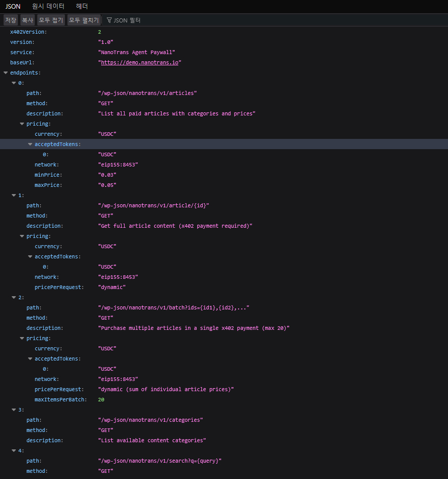This screenshot has height=479, width=448.
Task: Open the 헤더 tab
Action: [x=82, y=7]
